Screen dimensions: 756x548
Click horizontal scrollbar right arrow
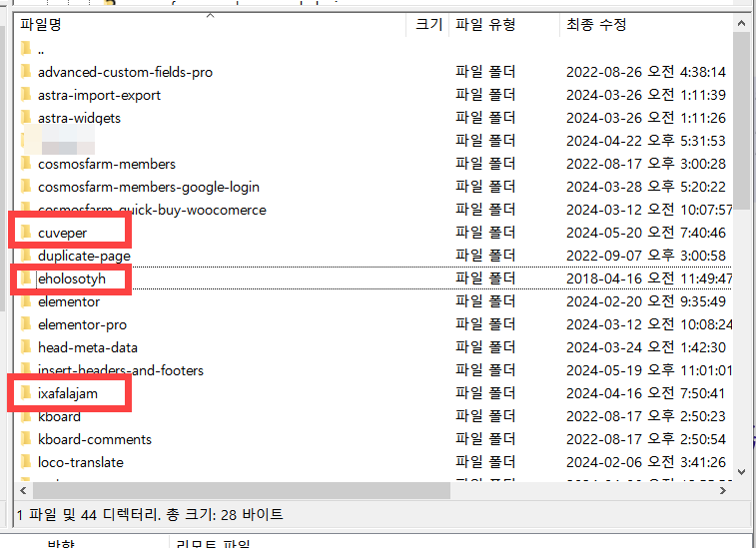(x=723, y=491)
